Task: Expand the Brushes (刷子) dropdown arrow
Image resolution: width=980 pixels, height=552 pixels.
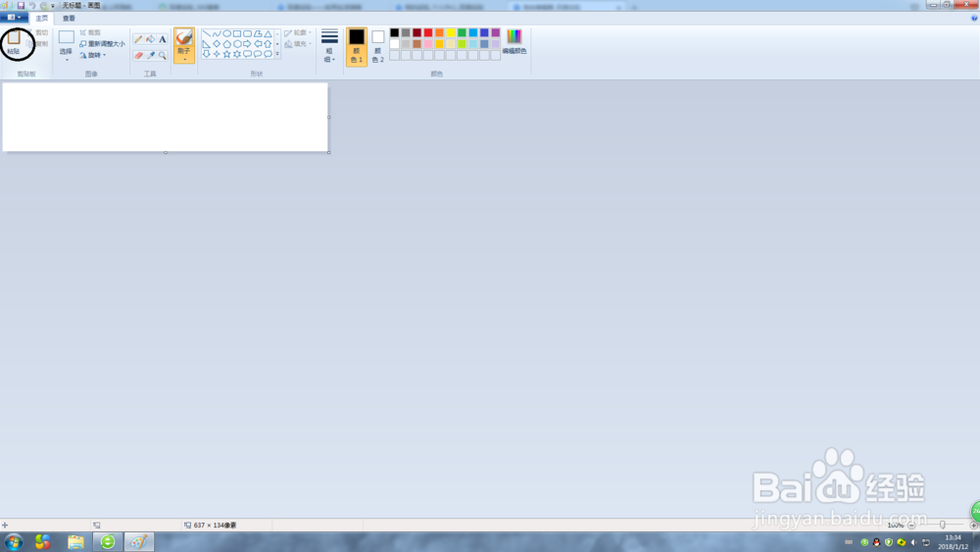Action: (x=184, y=60)
